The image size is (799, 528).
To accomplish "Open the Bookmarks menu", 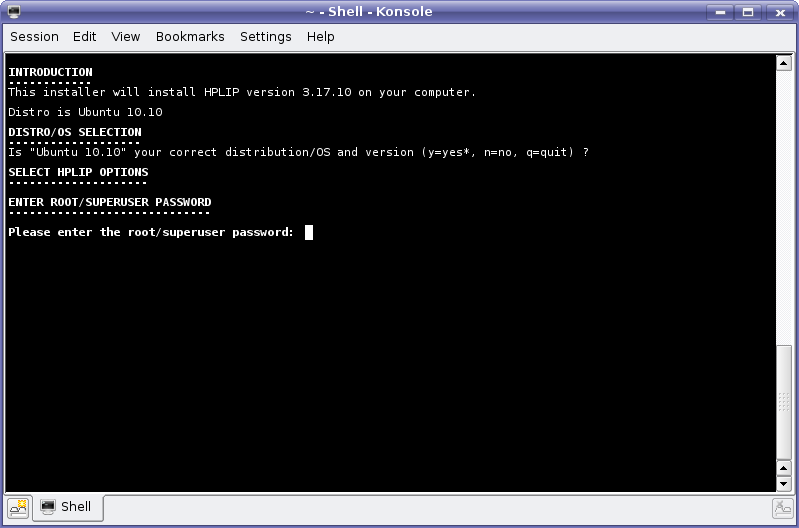I will [190, 37].
